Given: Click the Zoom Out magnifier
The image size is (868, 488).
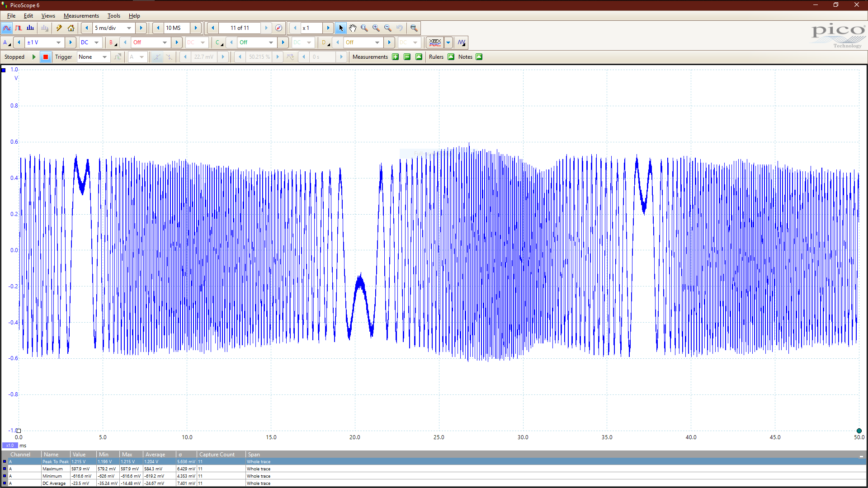Looking at the screenshot, I should [388, 28].
